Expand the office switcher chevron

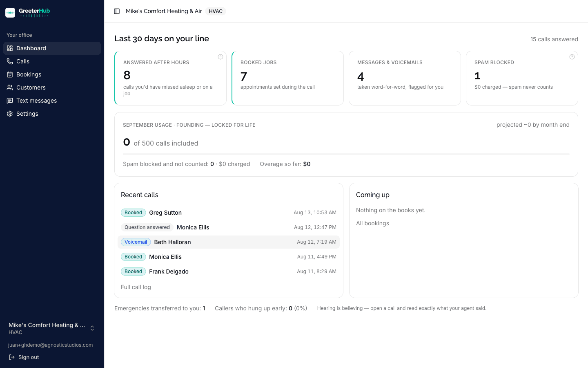(x=92, y=328)
